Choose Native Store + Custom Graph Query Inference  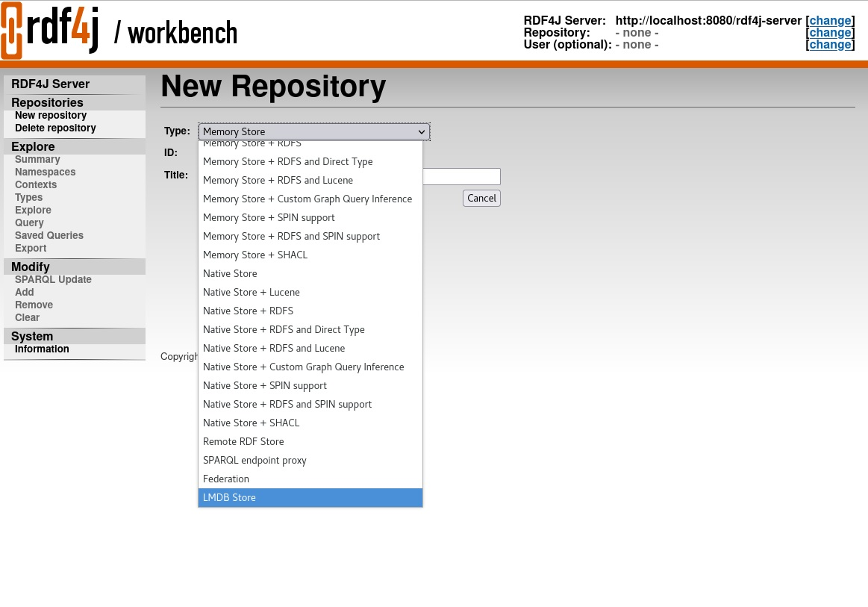pyautogui.click(x=310, y=367)
